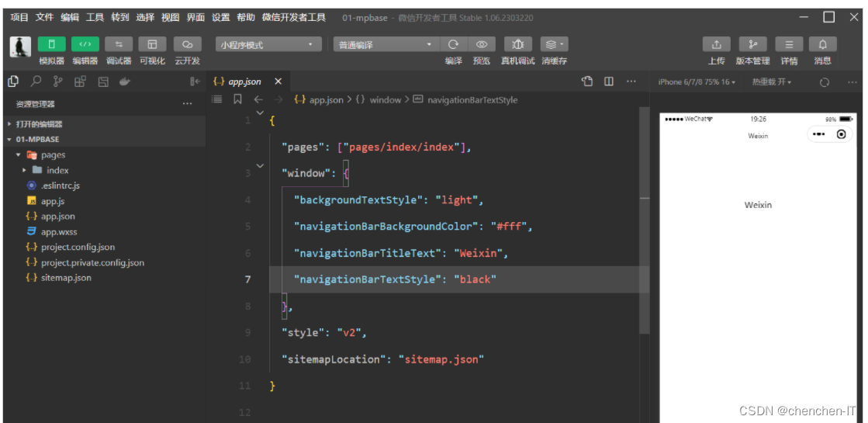868x423 pixels.
Task: Open the visualization (可视化) button
Action: click(152, 44)
